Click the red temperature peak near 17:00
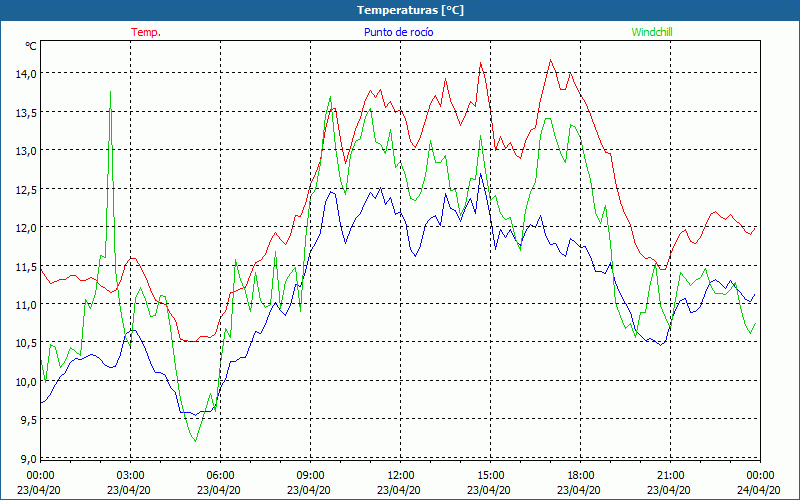The height and width of the screenshot is (500, 800). [x=551, y=60]
